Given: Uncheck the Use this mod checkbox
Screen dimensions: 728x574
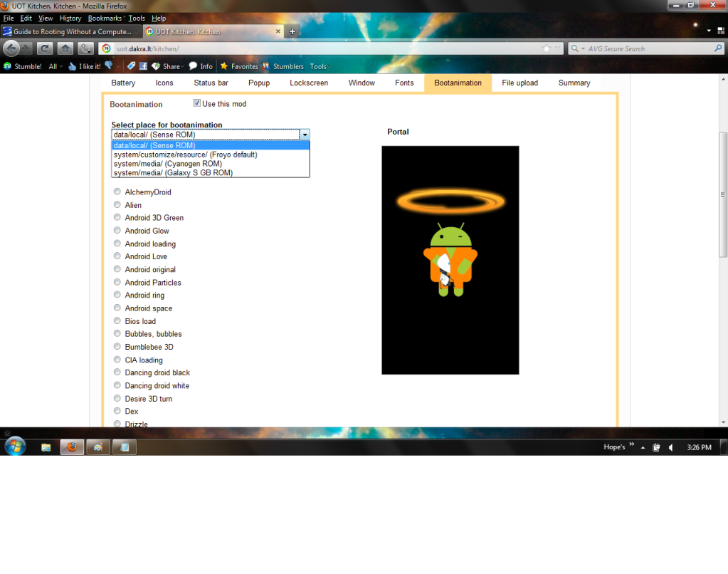Looking at the screenshot, I should [197, 103].
